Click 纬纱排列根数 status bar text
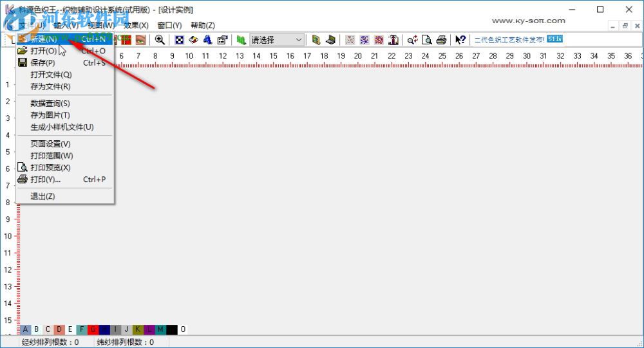This screenshot has height=348, width=644. click(126, 342)
